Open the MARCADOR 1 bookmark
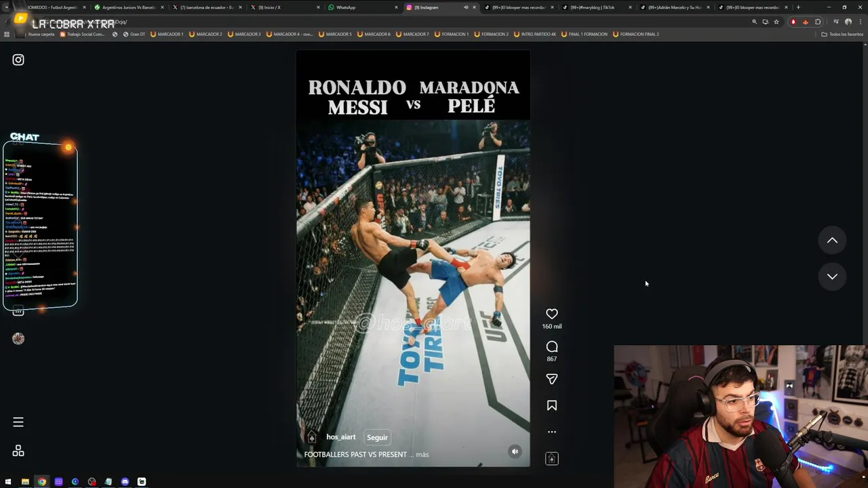868x488 pixels. pos(167,34)
